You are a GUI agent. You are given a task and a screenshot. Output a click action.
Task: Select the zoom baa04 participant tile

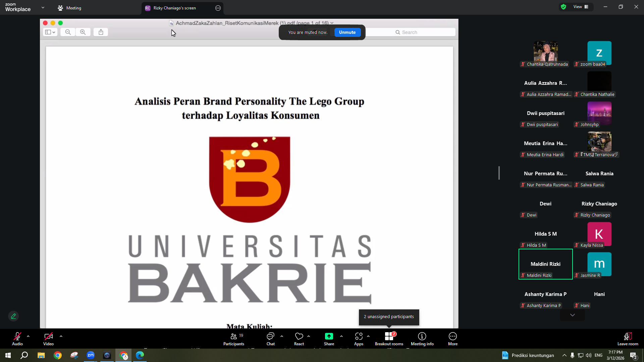(x=599, y=53)
